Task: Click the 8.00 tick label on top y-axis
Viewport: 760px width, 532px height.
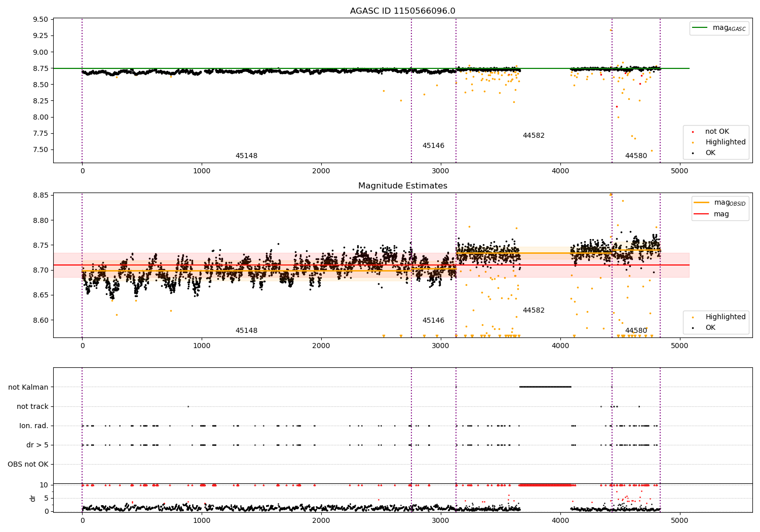Action: tap(40, 117)
